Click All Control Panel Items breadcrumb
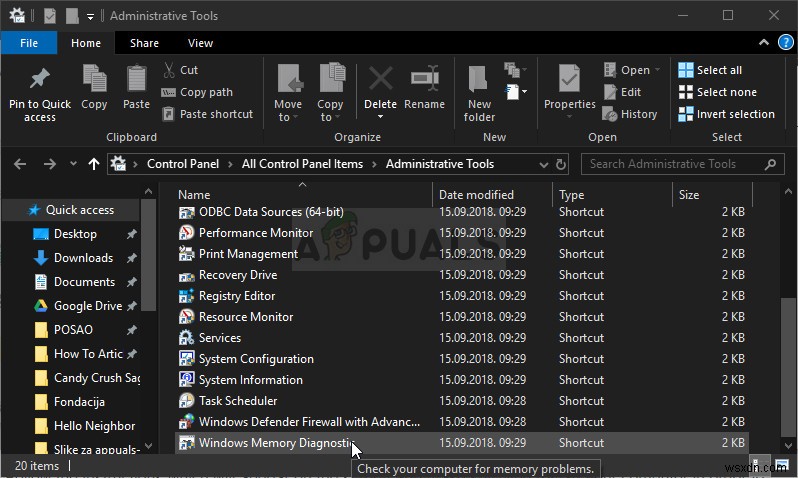 pyautogui.click(x=302, y=164)
